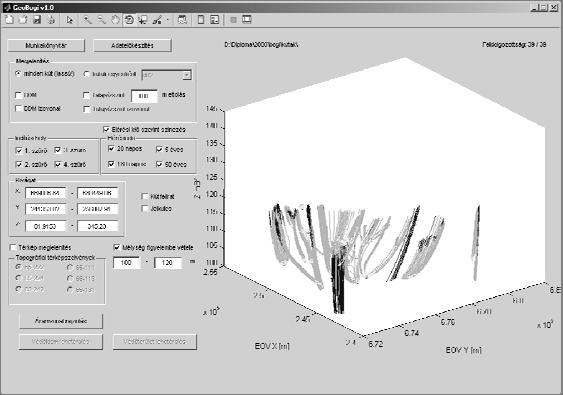Viewport: 563px width, 395px height.
Task: Click the Védőidom lehatárolás button
Action: point(61,341)
